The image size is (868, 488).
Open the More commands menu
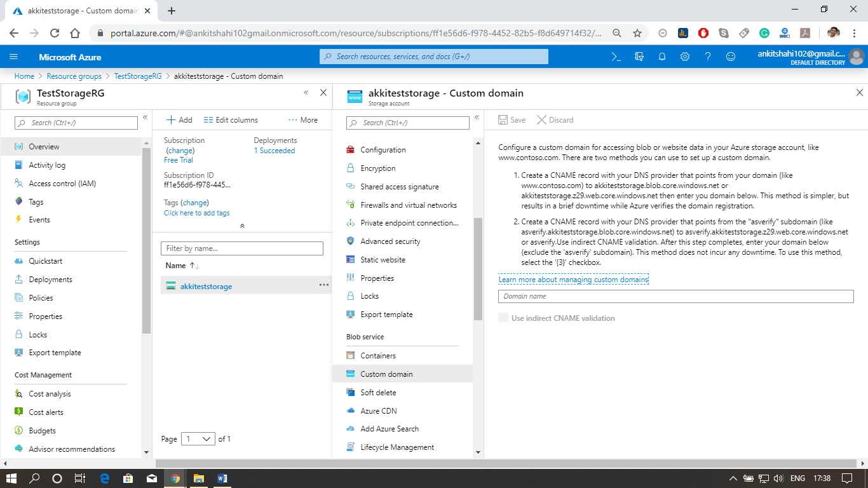303,120
